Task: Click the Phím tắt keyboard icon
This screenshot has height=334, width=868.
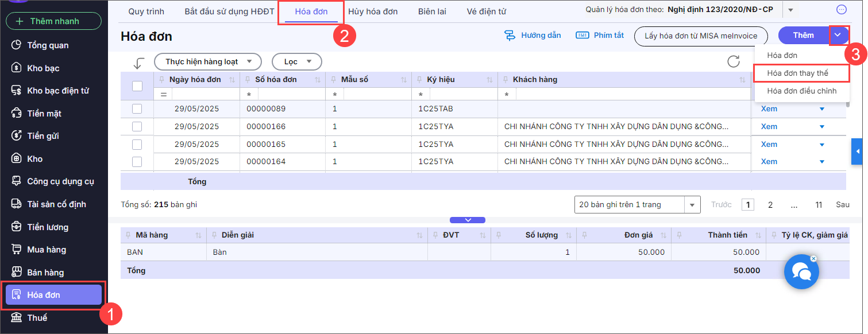Action: tap(582, 36)
